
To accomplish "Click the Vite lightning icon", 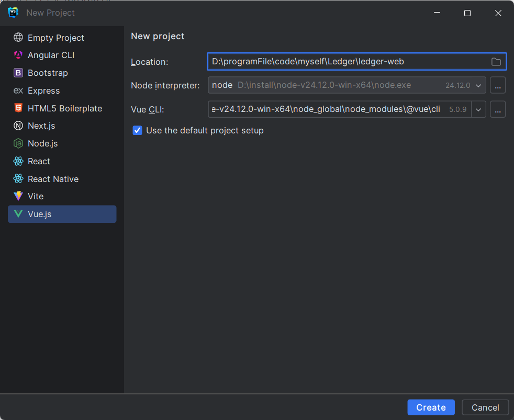I will (x=18, y=196).
